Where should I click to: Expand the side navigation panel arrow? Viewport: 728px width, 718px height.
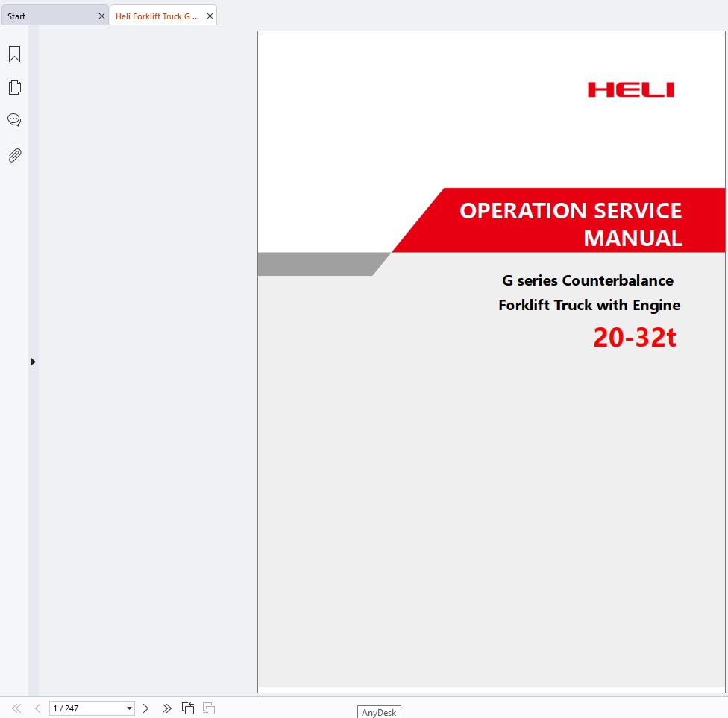tap(33, 362)
